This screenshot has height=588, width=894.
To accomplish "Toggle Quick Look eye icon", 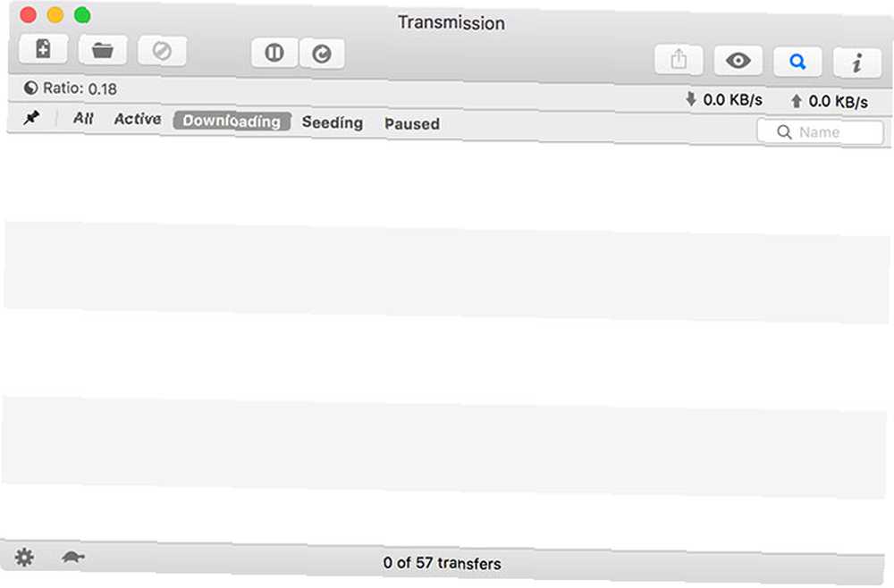I will click(738, 61).
